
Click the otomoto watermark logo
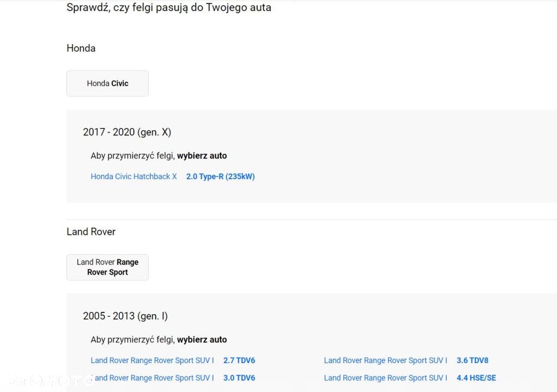tap(49, 381)
